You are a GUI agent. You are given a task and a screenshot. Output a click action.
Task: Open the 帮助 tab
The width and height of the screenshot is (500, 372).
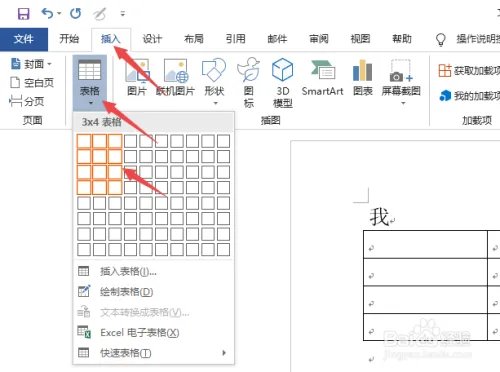[x=402, y=39]
